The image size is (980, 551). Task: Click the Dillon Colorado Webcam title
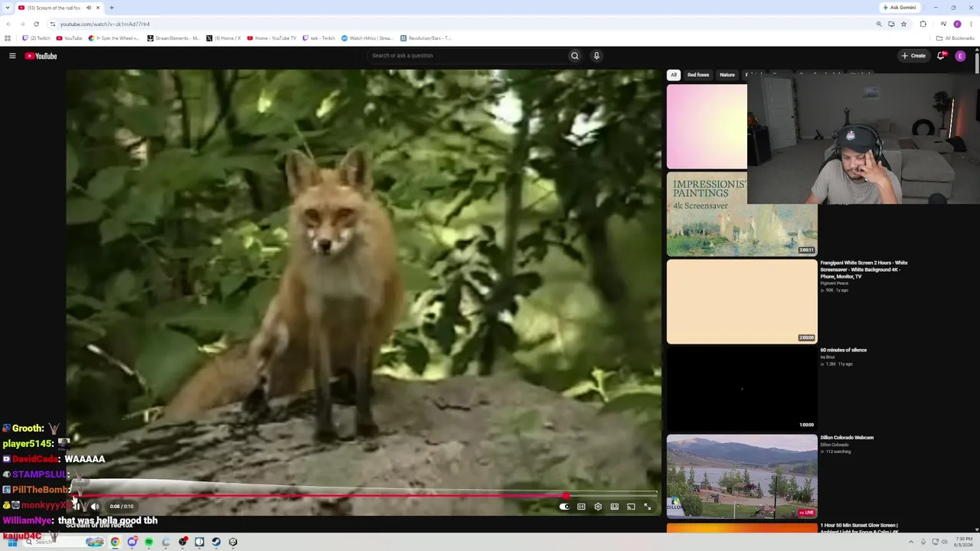click(x=847, y=438)
